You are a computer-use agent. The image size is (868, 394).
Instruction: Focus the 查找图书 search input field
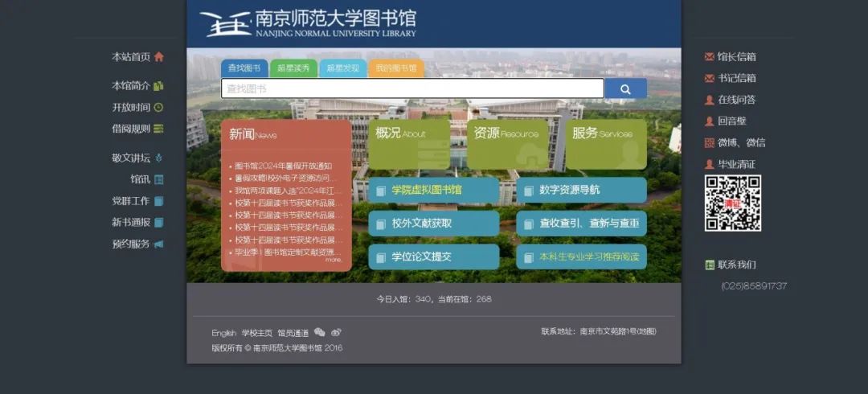[412, 88]
